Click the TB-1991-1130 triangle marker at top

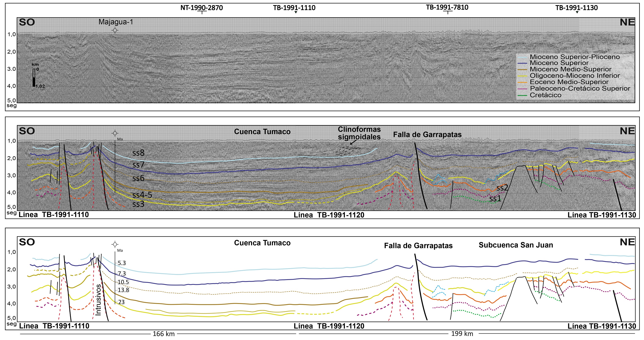(577, 13)
